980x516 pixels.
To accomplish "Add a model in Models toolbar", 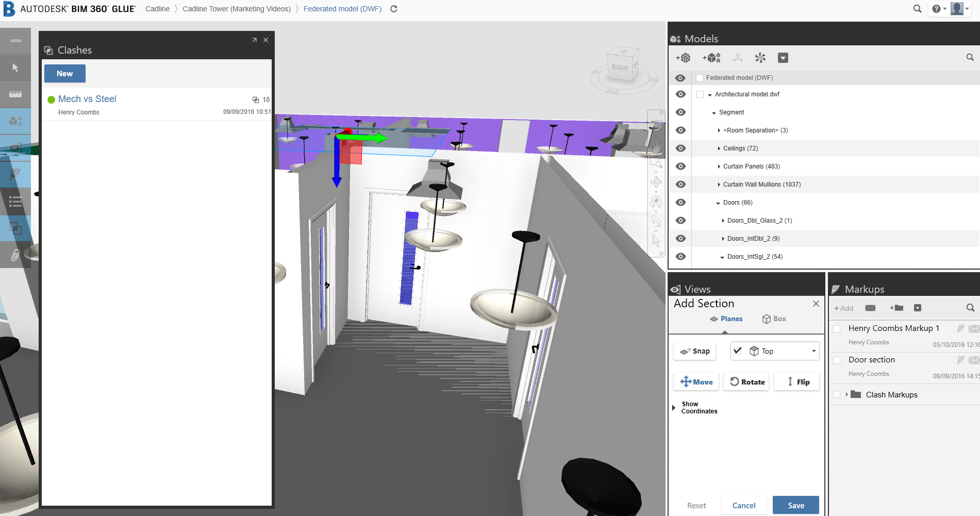I will tap(683, 58).
